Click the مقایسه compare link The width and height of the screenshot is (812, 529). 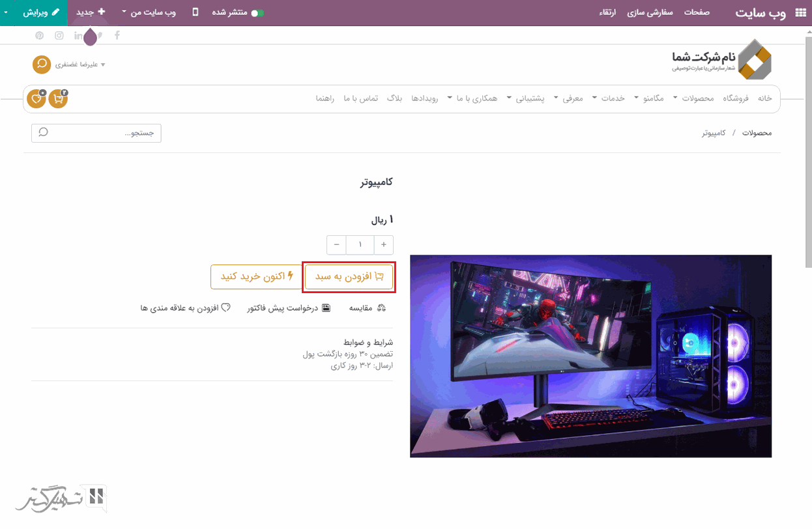click(x=368, y=307)
